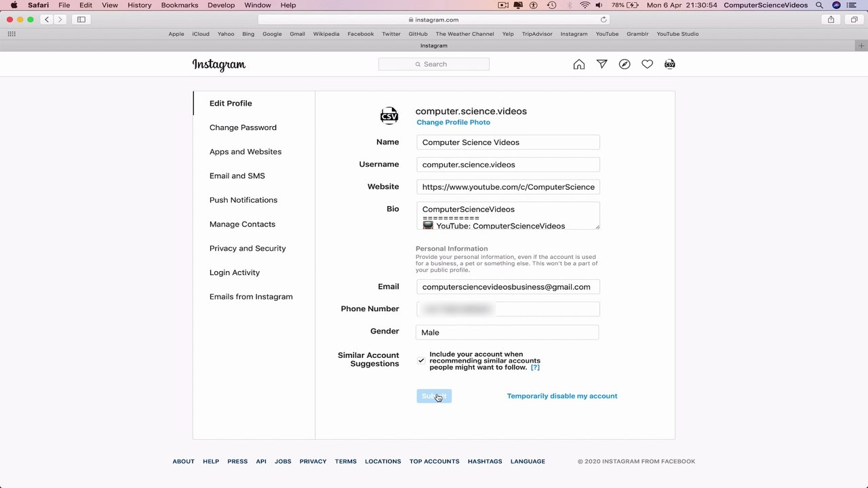Screen dimensions: 868x488
Task: Click into the Phone Number field
Action: coord(508,309)
